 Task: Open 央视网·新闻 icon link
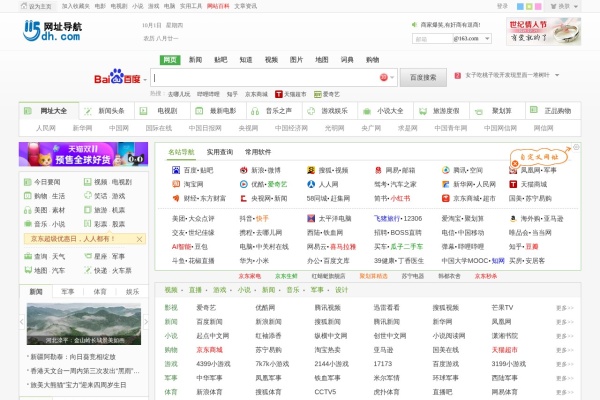pyautogui.click(x=243, y=198)
